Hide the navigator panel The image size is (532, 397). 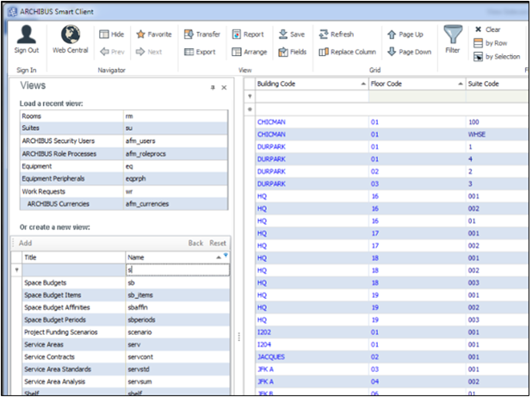click(x=112, y=34)
